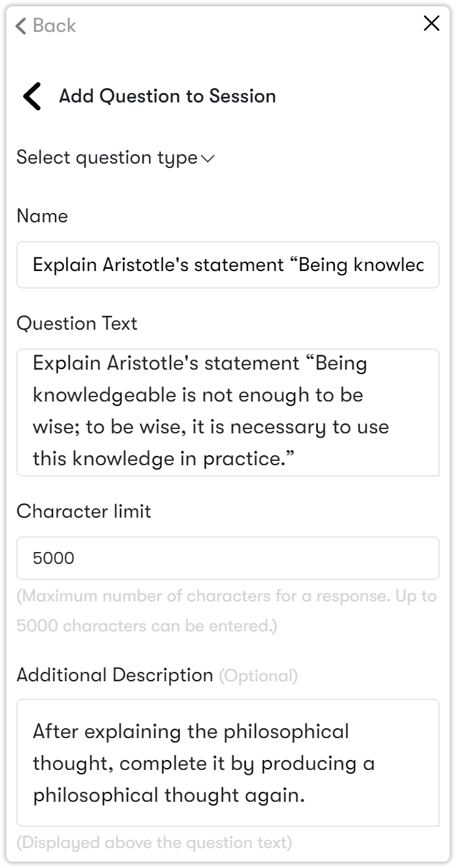The height and width of the screenshot is (868, 456).
Task: Place cursor on 'philosophical thought again' line
Action: 169,796
